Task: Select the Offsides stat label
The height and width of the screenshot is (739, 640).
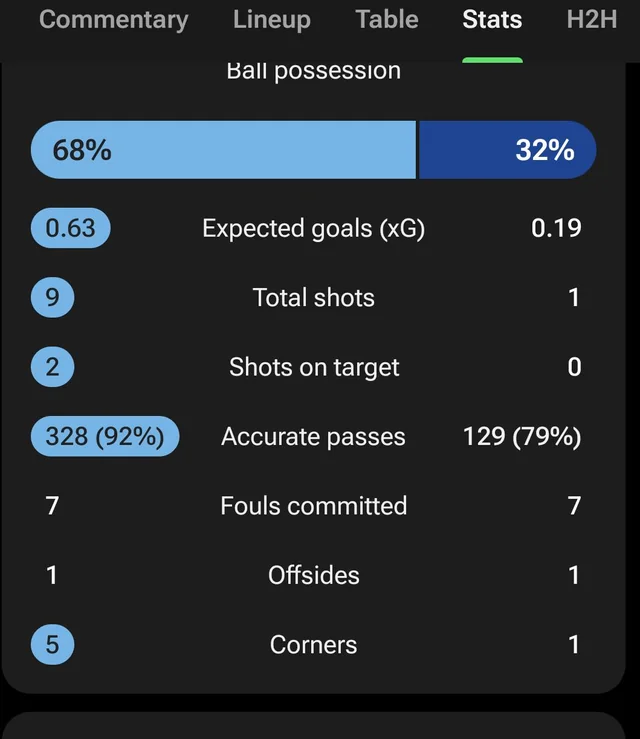Action: 313,575
